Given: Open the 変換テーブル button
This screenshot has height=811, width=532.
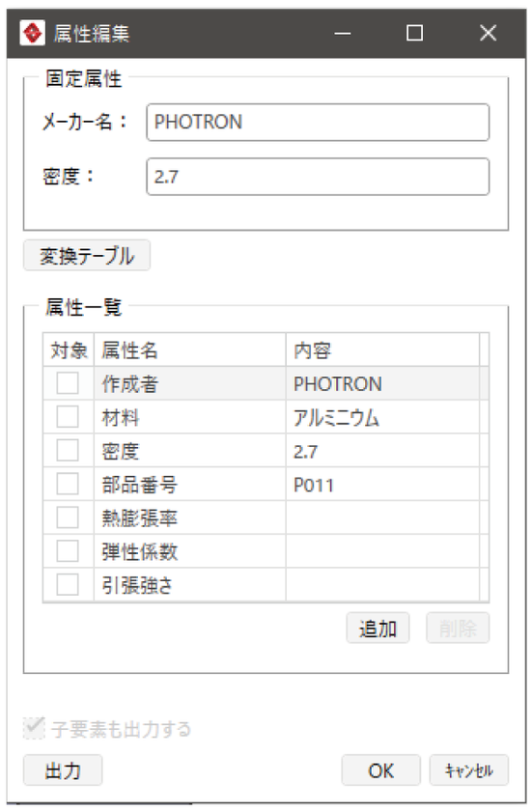Looking at the screenshot, I should pyautogui.click(x=87, y=256).
